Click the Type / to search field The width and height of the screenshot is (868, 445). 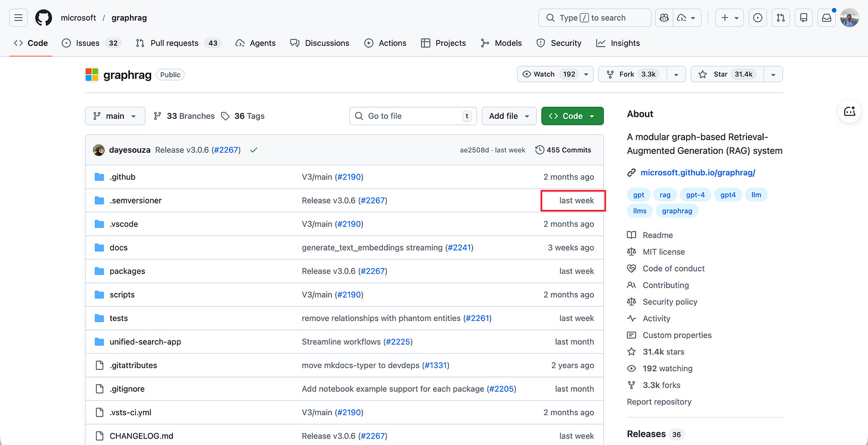pos(595,18)
